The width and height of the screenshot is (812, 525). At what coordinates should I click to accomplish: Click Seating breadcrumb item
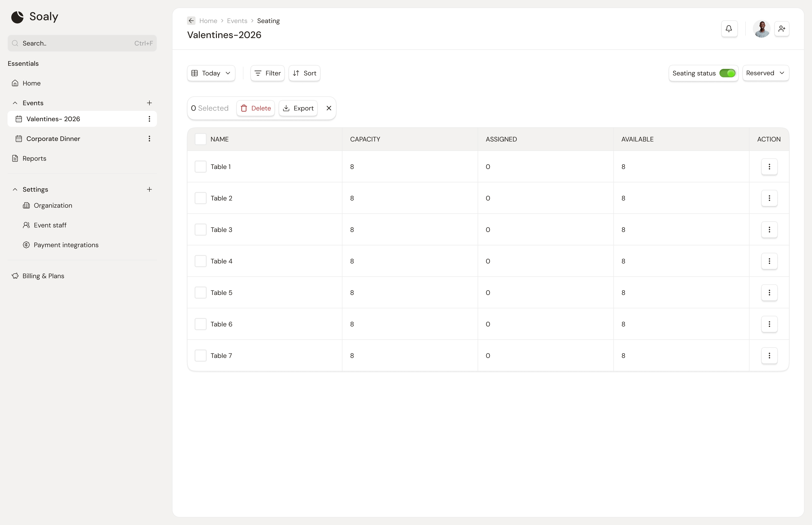pyautogui.click(x=268, y=21)
